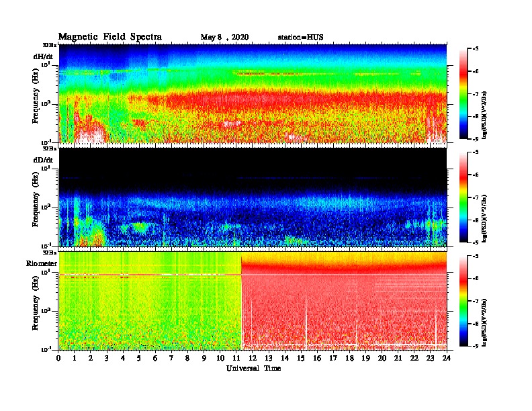Click the 10^0 tick label of dH/dt panel

(46, 103)
